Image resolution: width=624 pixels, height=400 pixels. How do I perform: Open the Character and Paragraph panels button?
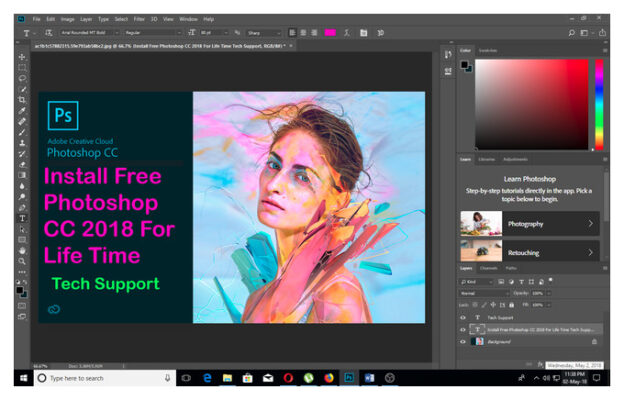[363, 33]
